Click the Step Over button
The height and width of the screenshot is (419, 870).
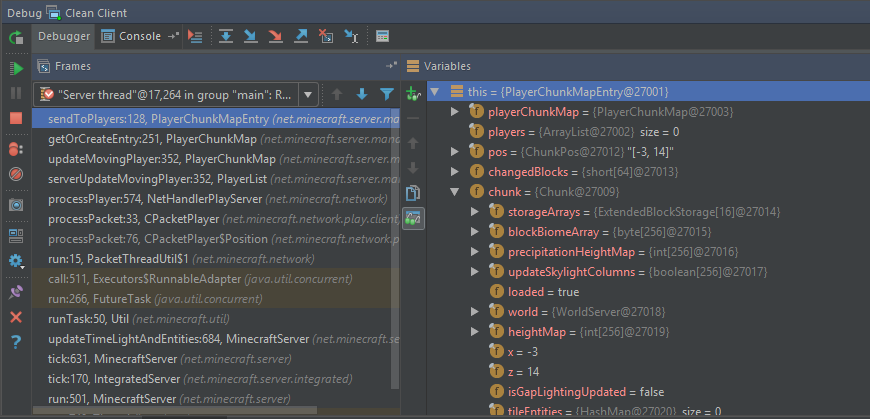[x=225, y=37]
